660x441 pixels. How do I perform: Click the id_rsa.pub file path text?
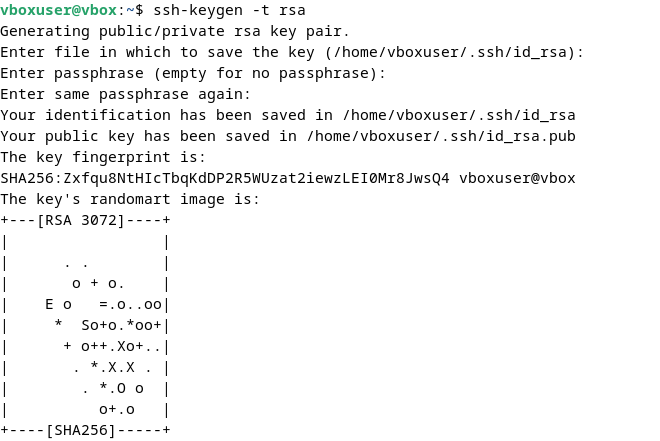click(x=441, y=136)
